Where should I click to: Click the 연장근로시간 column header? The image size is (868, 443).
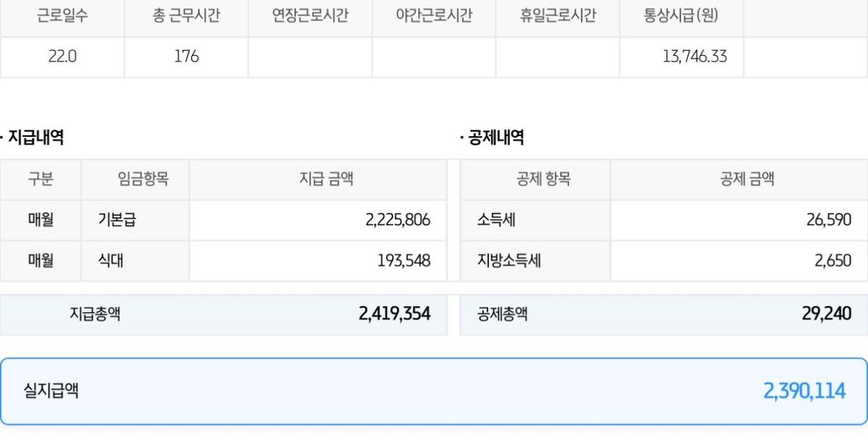[310, 16]
